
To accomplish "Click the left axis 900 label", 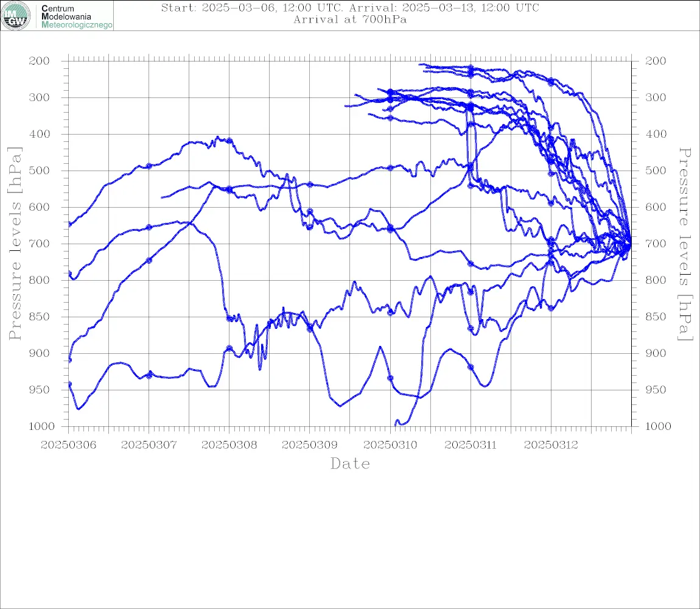I will [x=40, y=353].
